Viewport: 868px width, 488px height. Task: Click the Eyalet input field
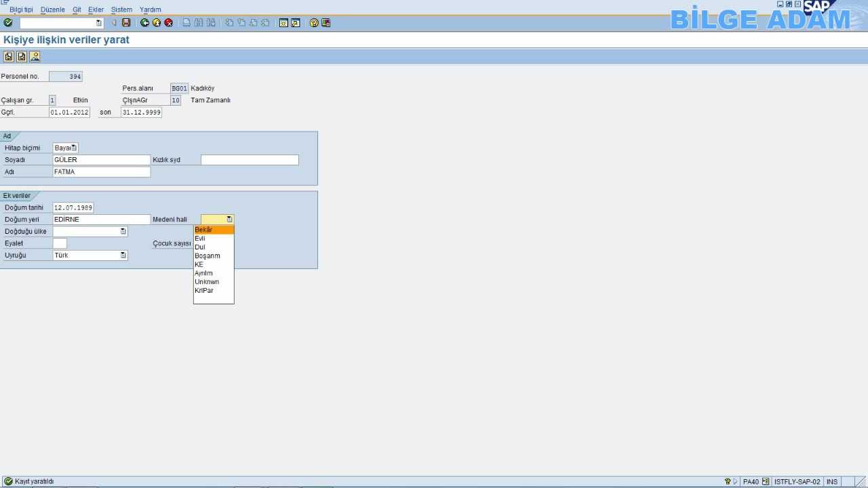click(60, 243)
